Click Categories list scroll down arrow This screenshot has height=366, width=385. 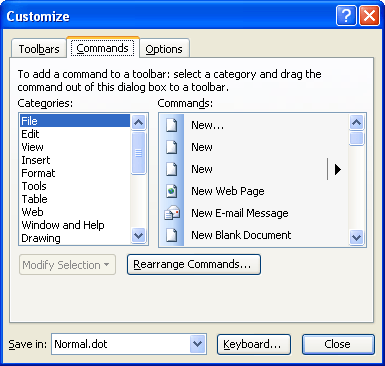tap(138, 236)
